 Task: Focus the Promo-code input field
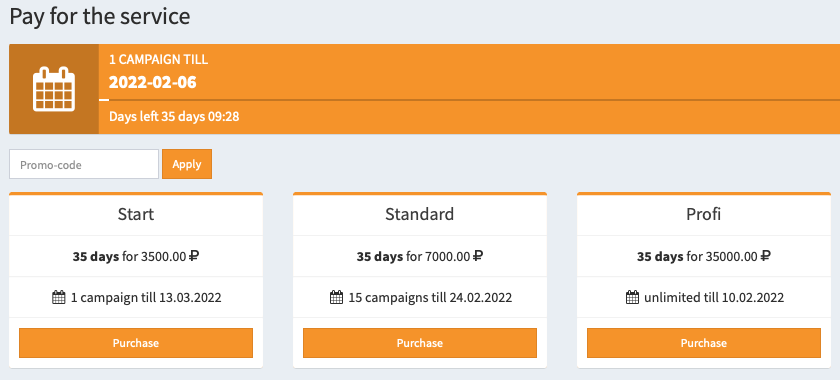(84, 165)
